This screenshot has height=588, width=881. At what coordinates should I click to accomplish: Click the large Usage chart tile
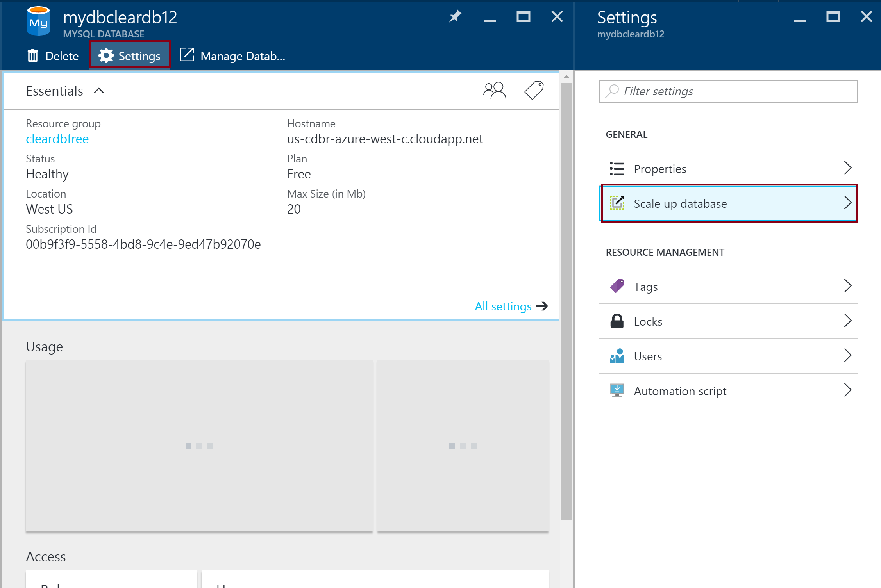click(199, 446)
